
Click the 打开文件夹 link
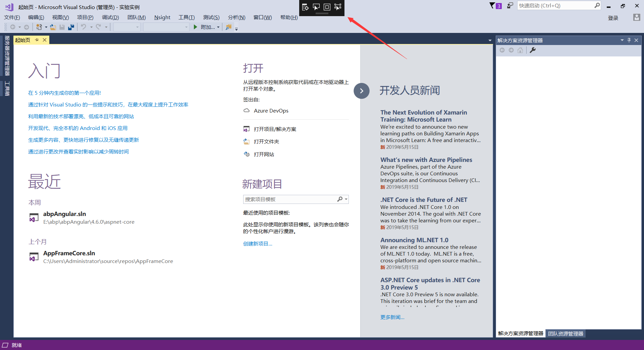coord(266,141)
